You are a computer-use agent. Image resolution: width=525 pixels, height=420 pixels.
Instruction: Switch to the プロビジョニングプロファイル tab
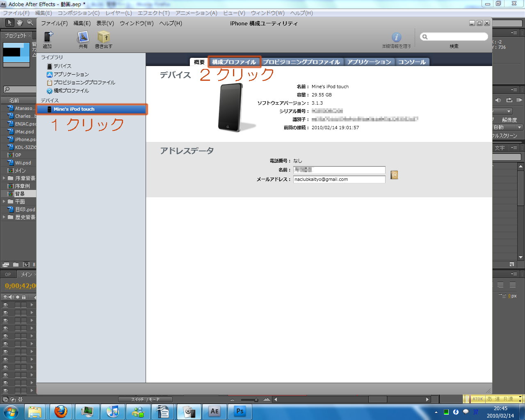301,62
